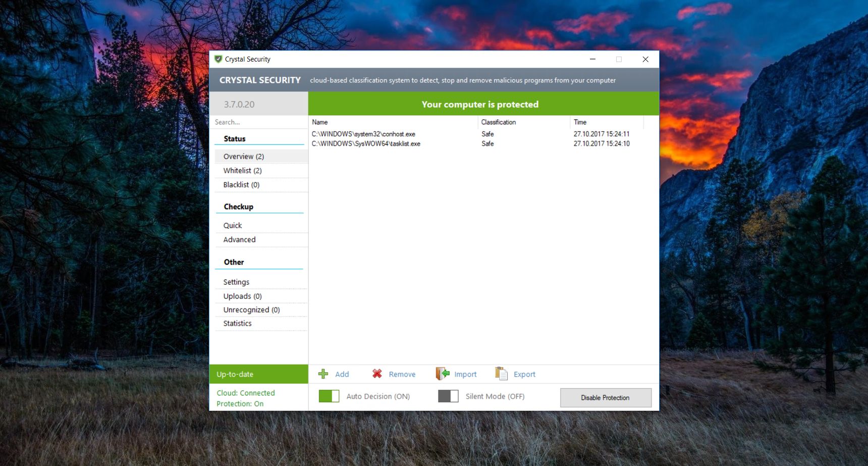Viewport: 868px width, 466px height.
Task: Click the Other section heading
Action: (x=234, y=262)
